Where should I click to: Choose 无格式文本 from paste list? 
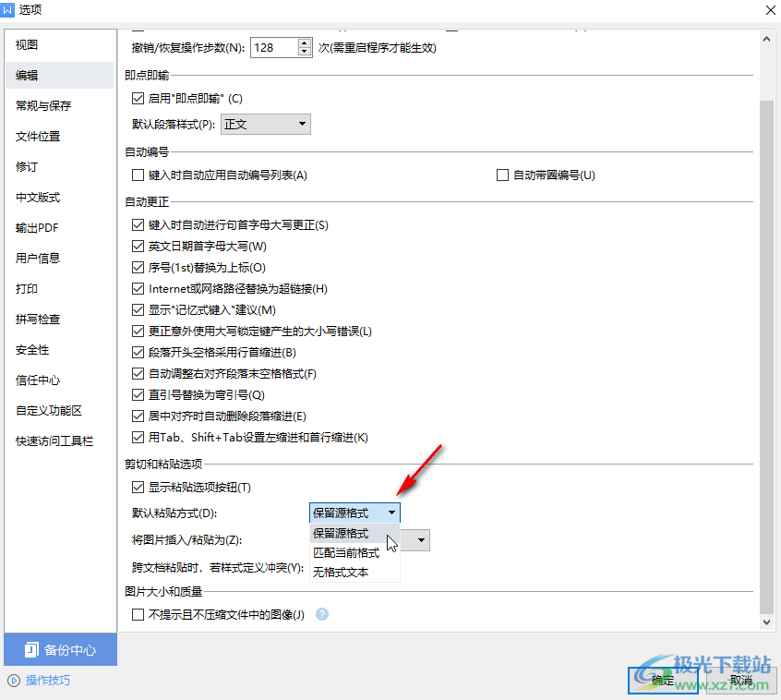[x=354, y=573]
